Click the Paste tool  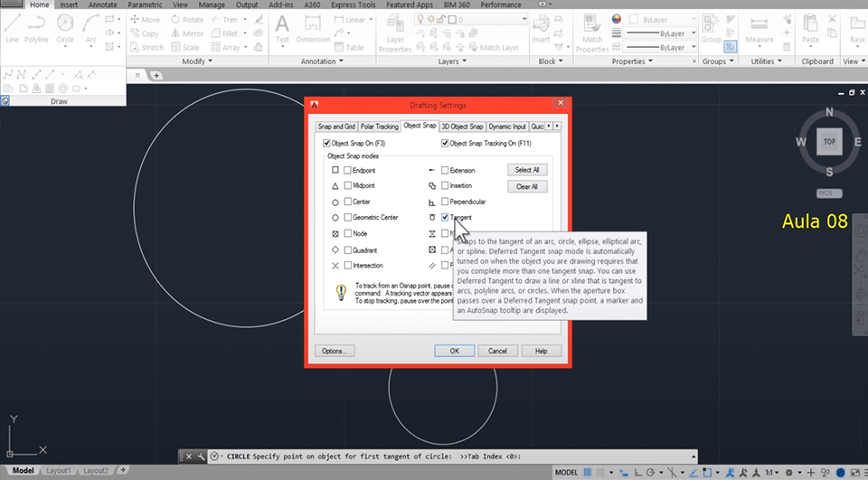click(810, 29)
